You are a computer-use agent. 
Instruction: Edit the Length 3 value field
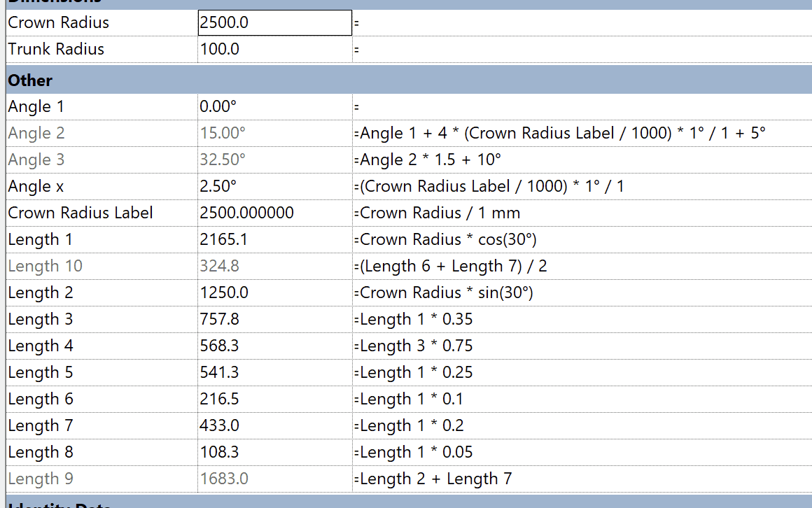click(x=273, y=319)
